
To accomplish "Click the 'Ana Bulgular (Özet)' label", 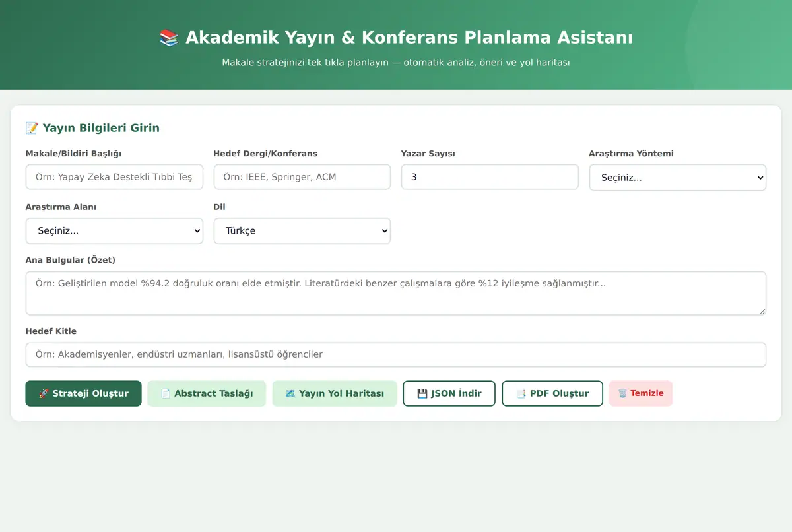I will (x=71, y=260).
